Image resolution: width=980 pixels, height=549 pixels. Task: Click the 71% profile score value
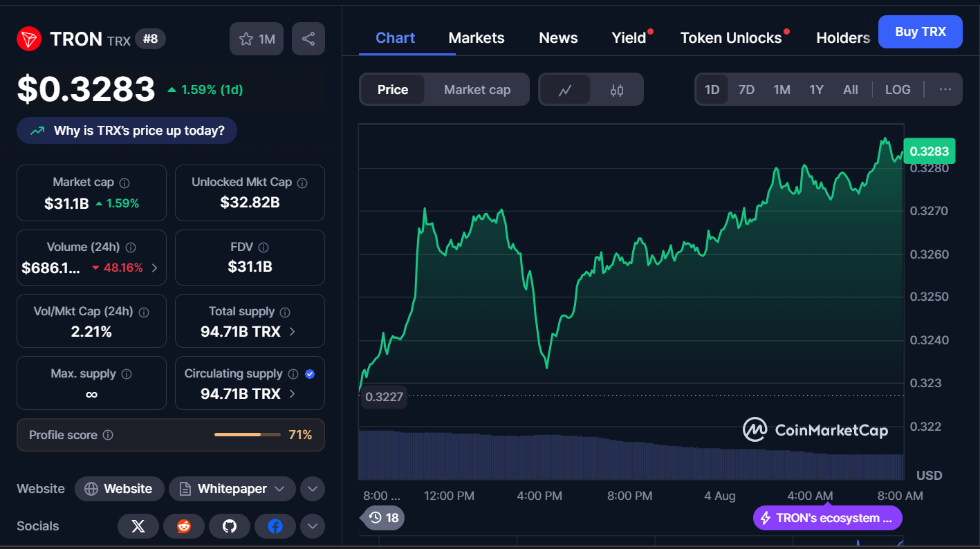pyautogui.click(x=300, y=435)
